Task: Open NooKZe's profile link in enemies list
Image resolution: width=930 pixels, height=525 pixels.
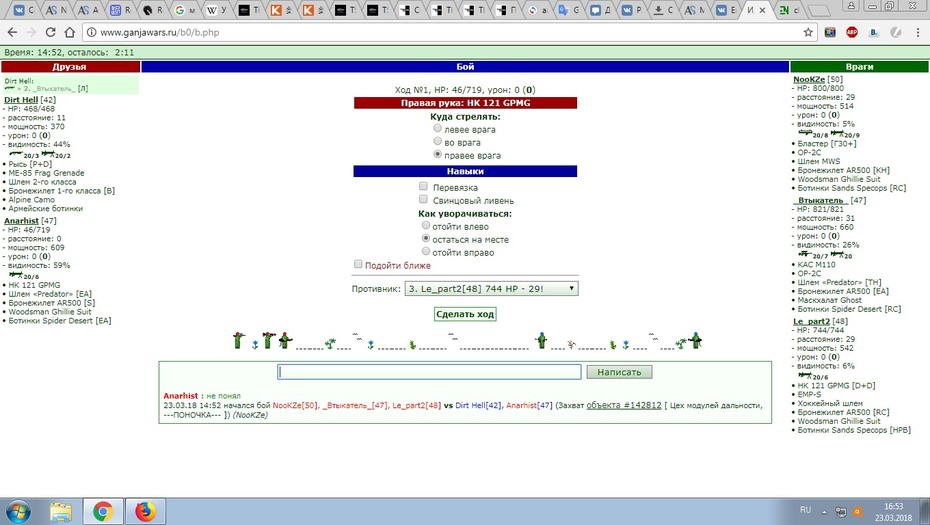Action: (x=808, y=79)
